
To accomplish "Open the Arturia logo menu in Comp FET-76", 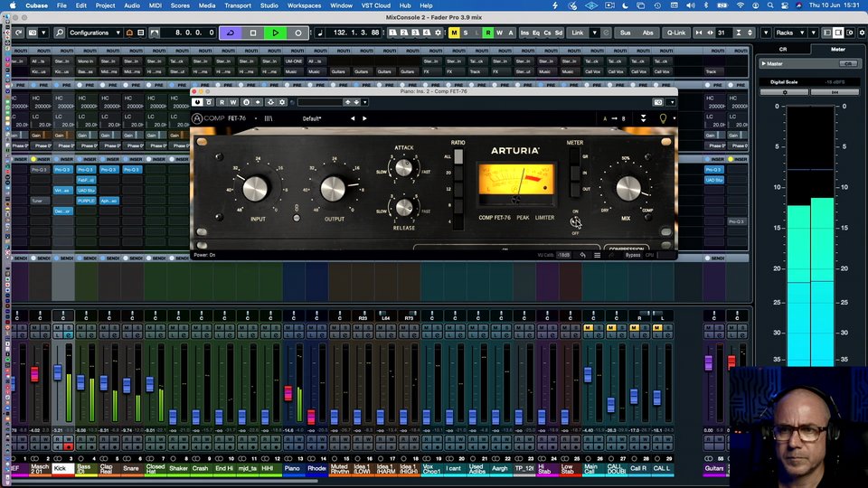I will click(x=197, y=118).
